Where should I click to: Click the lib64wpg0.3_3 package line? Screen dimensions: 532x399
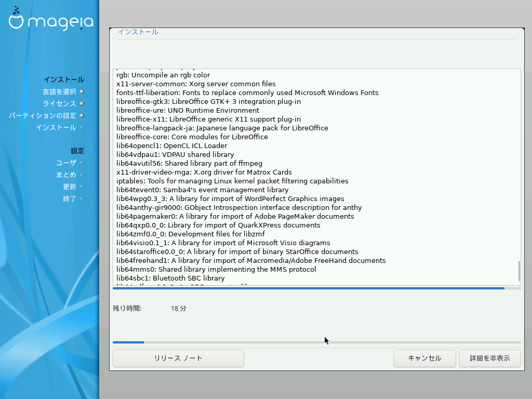click(230, 198)
